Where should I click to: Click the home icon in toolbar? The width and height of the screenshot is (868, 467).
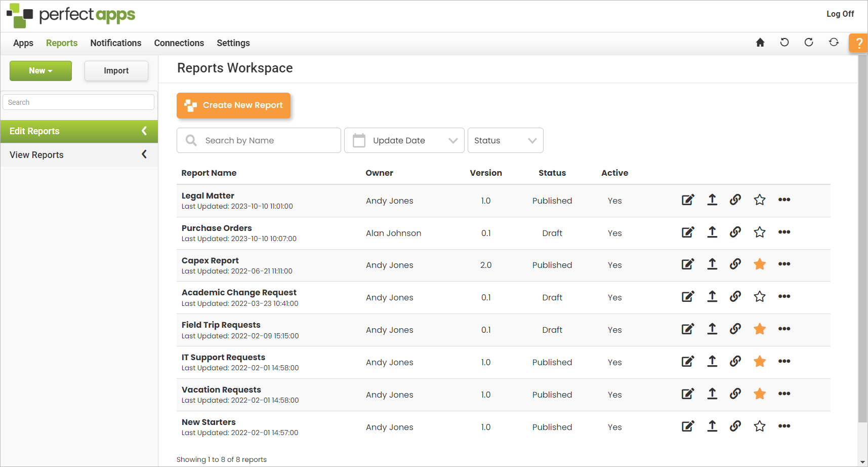tap(760, 43)
